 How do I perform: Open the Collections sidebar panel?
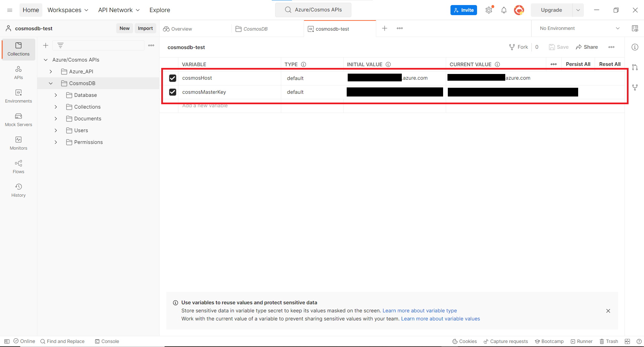[18, 49]
